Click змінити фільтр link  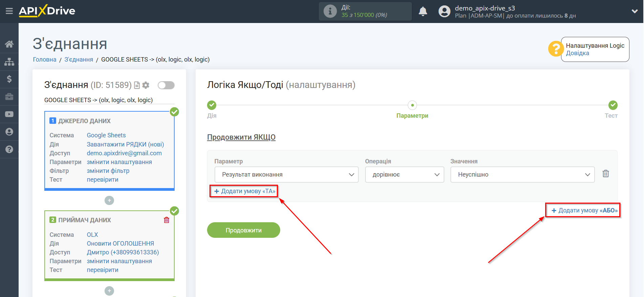click(x=108, y=171)
